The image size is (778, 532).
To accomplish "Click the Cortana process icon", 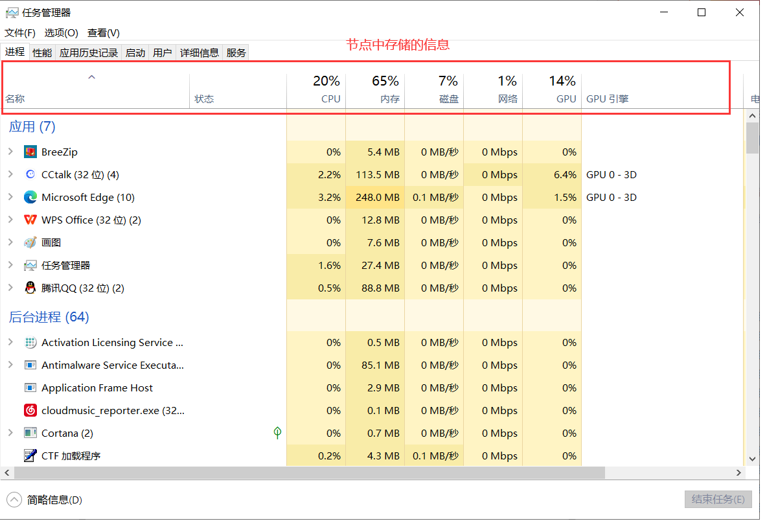I will [x=30, y=434].
